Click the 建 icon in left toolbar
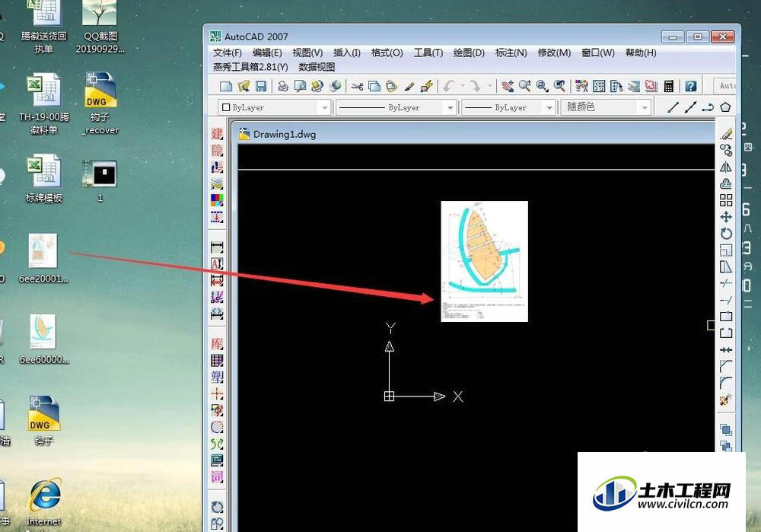Viewport: 761px width, 532px height. point(217,133)
